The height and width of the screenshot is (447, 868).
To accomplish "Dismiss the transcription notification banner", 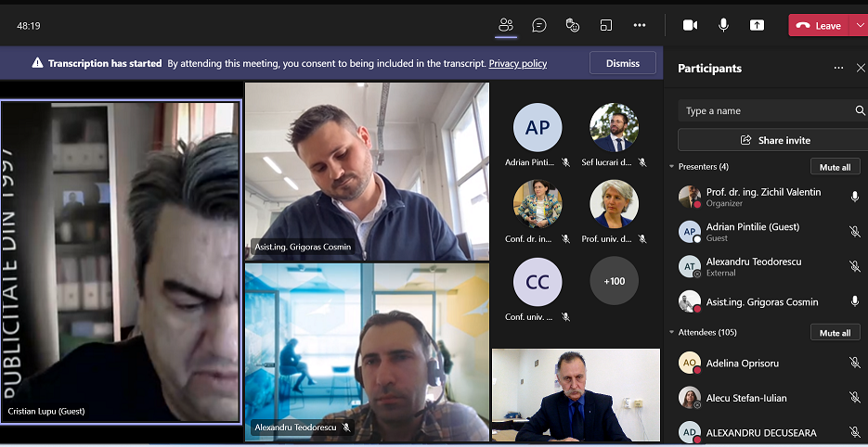I will tap(623, 63).
